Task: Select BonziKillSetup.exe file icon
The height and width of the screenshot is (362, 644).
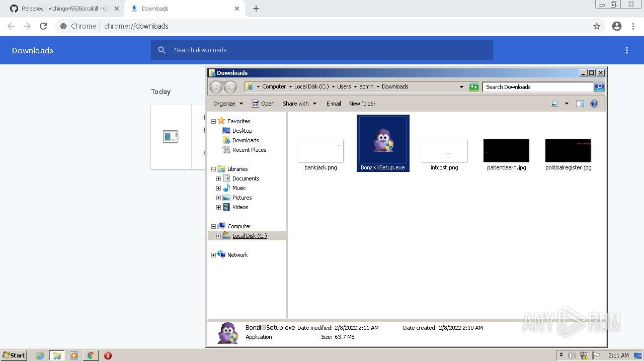Action: 383,140
